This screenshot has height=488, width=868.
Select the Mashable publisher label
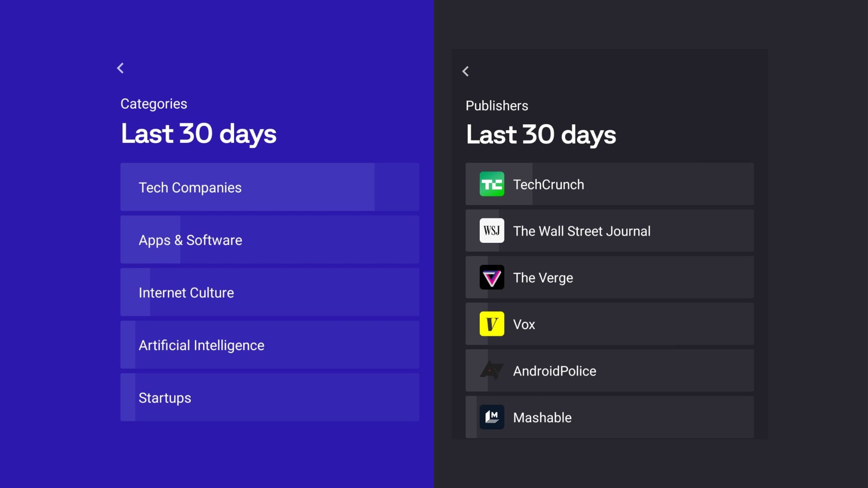[542, 418]
